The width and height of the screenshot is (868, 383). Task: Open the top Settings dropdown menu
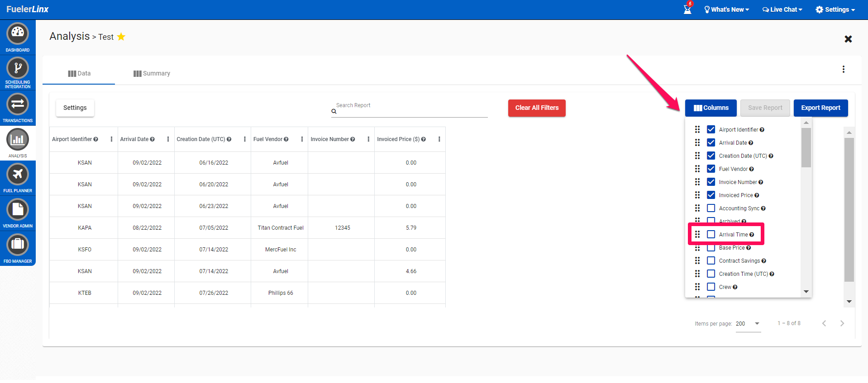pos(835,9)
